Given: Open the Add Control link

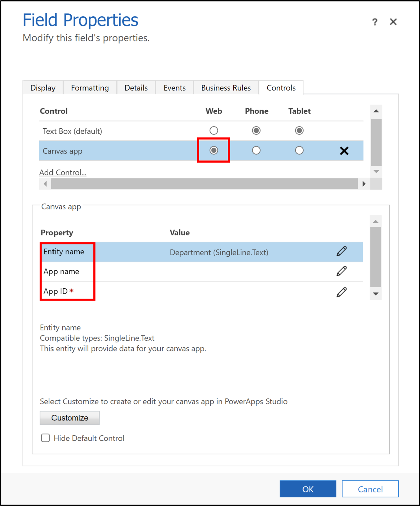Looking at the screenshot, I should pyautogui.click(x=63, y=172).
